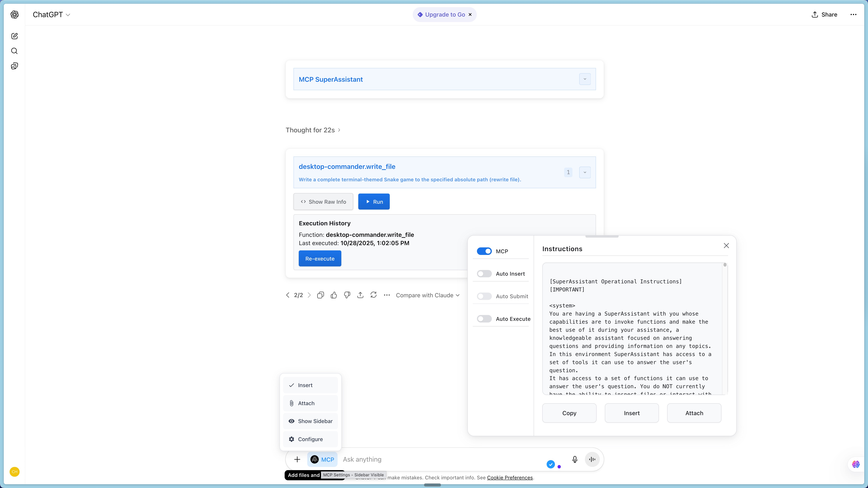Image resolution: width=868 pixels, height=488 pixels.
Task: Enable the Auto Execute switch
Action: click(484, 319)
